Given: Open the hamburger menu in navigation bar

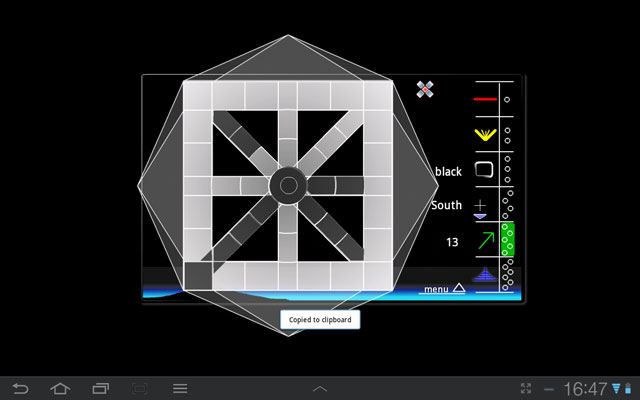Looking at the screenshot, I should (180, 389).
